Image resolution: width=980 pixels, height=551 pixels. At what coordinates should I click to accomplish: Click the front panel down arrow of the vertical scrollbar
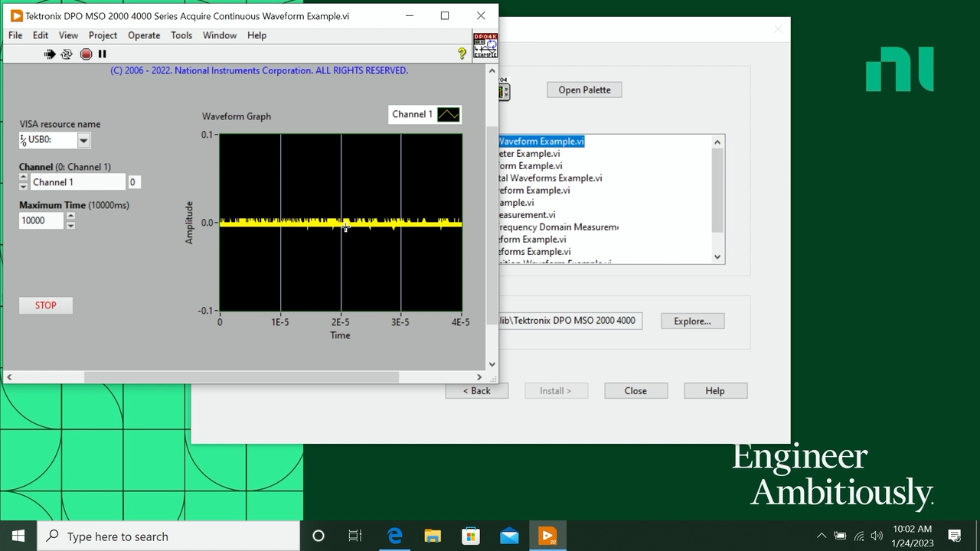pyautogui.click(x=492, y=364)
